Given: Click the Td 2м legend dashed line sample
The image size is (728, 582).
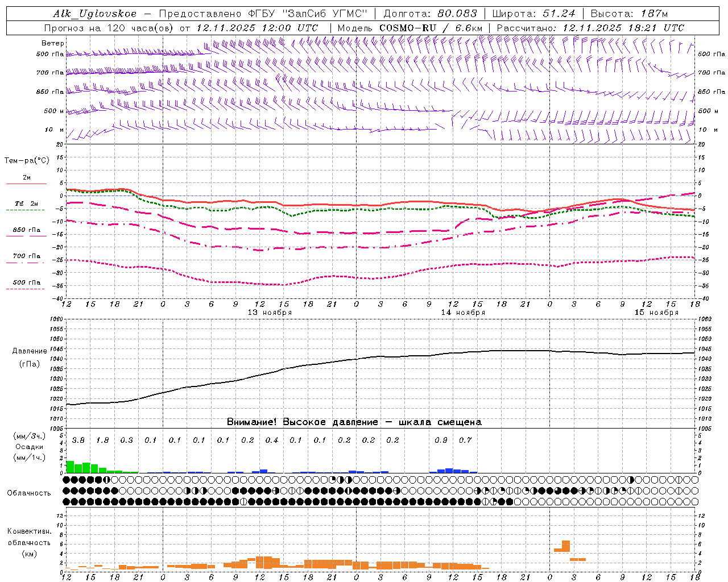Looking at the screenshot, I should tap(26, 210).
